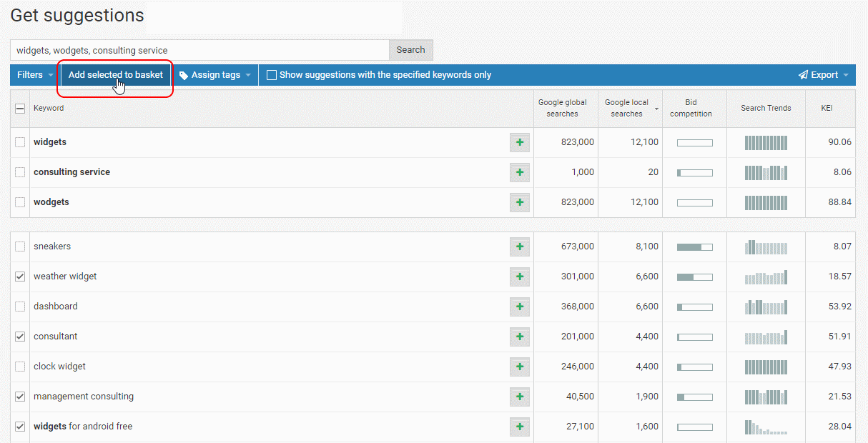Click plus icon for widgets for android free

pos(520,427)
